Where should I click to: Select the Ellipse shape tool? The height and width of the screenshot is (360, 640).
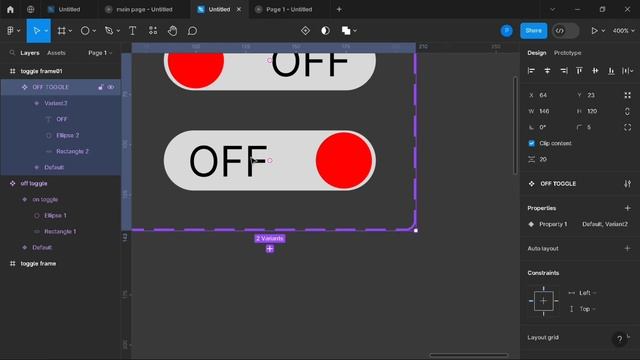coord(85,31)
